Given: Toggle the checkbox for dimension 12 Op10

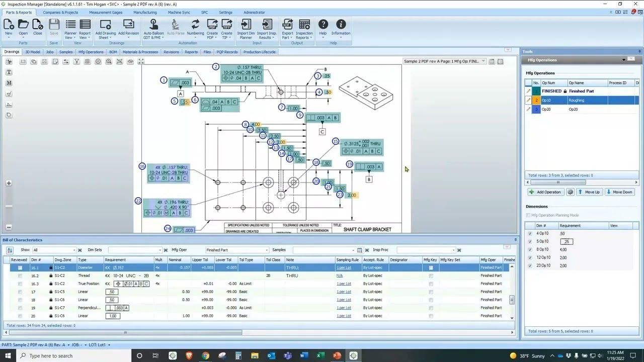Looking at the screenshot, I should (x=530, y=257).
